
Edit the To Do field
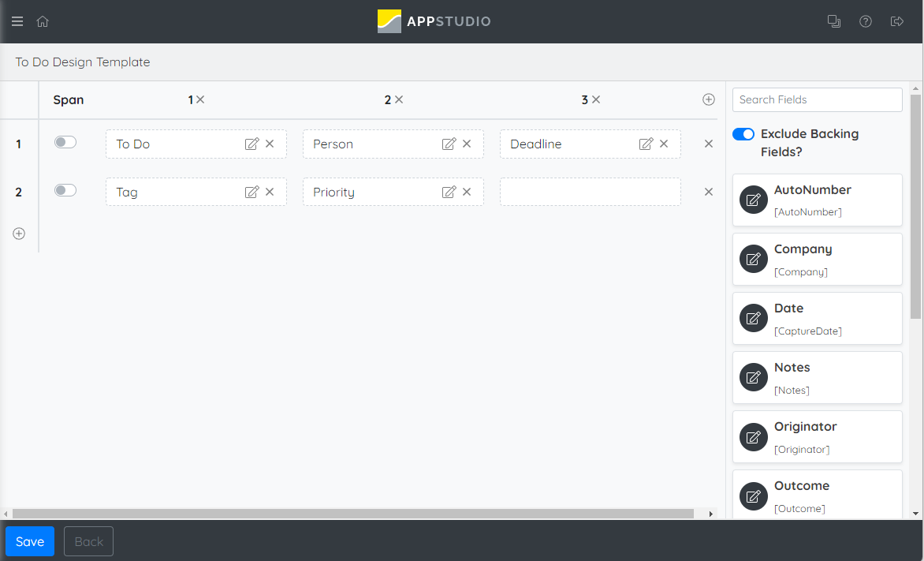251,144
